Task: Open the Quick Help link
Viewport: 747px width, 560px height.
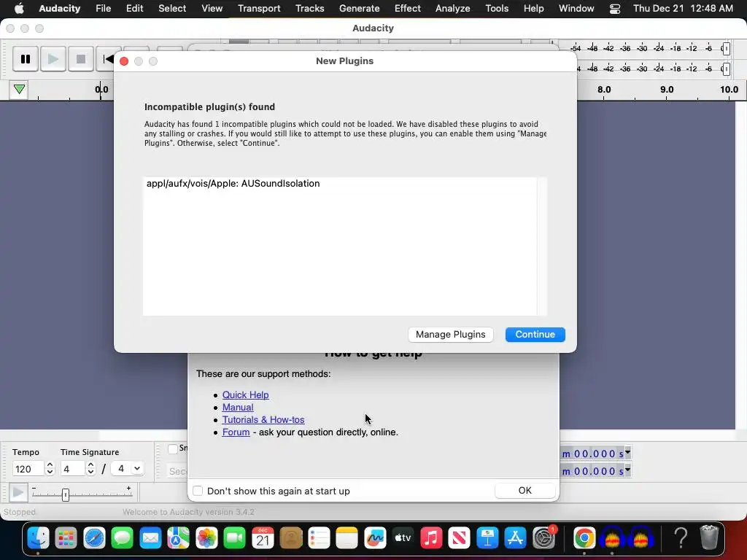Action: tap(245, 394)
